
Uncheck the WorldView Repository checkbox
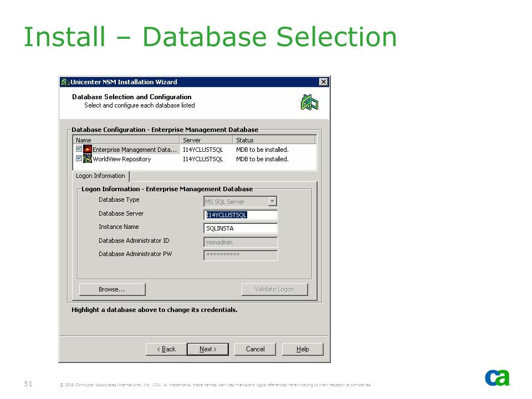79,158
